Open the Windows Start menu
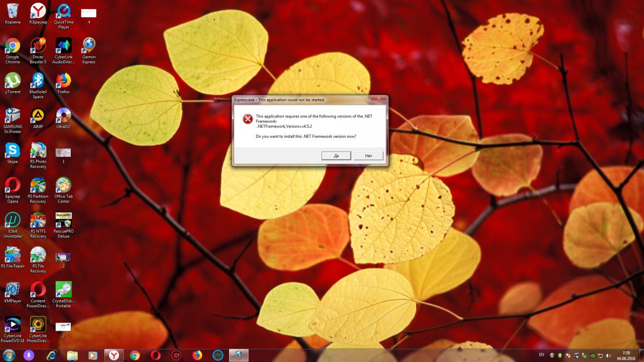This screenshot has width=644, height=362. coord(9,355)
